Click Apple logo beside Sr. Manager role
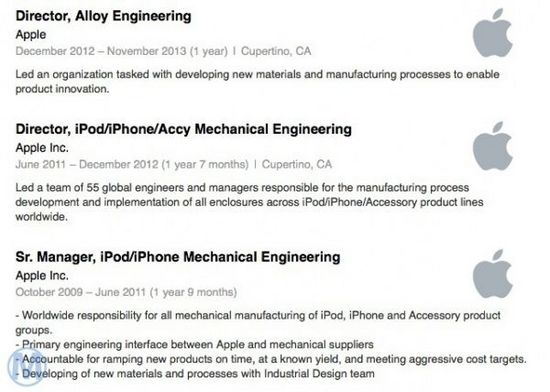This screenshot has height=392, width=550. pyautogui.click(x=492, y=274)
